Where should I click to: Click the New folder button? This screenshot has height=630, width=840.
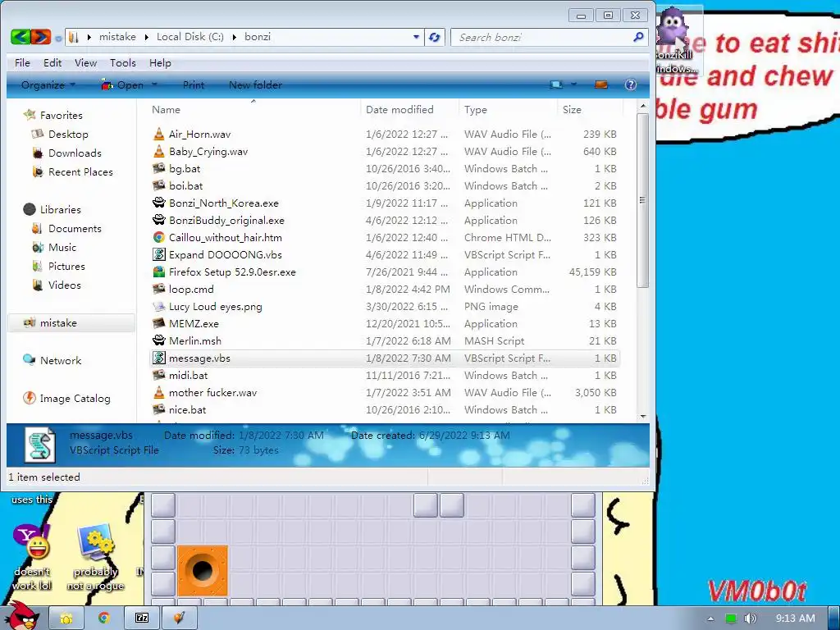point(256,84)
